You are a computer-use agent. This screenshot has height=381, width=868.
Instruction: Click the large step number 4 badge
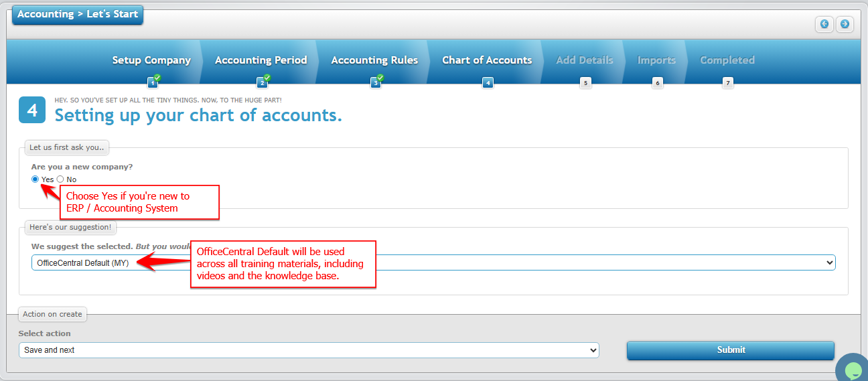pyautogui.click(x=32, y=110)
